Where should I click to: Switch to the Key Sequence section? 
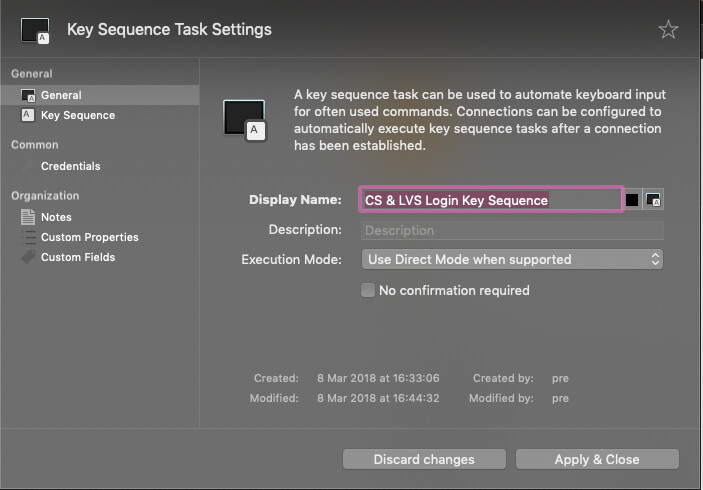pyautogui.click(x=77, y=116)
